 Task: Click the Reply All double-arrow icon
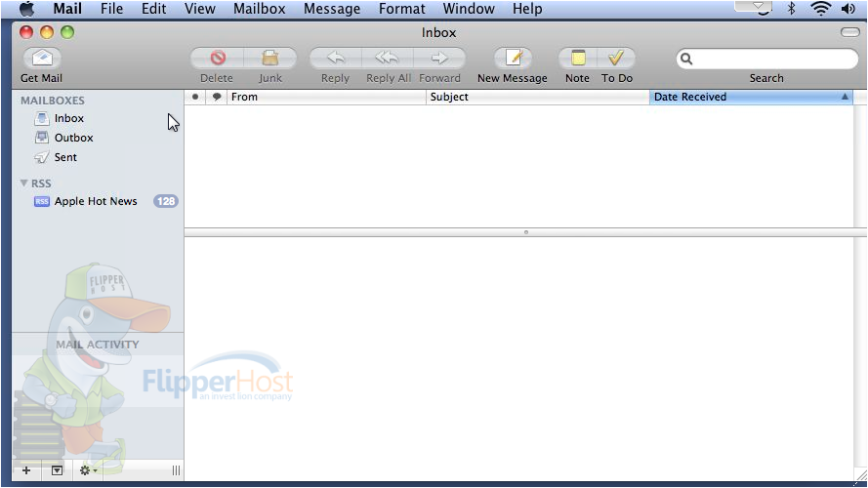point(387,58)
